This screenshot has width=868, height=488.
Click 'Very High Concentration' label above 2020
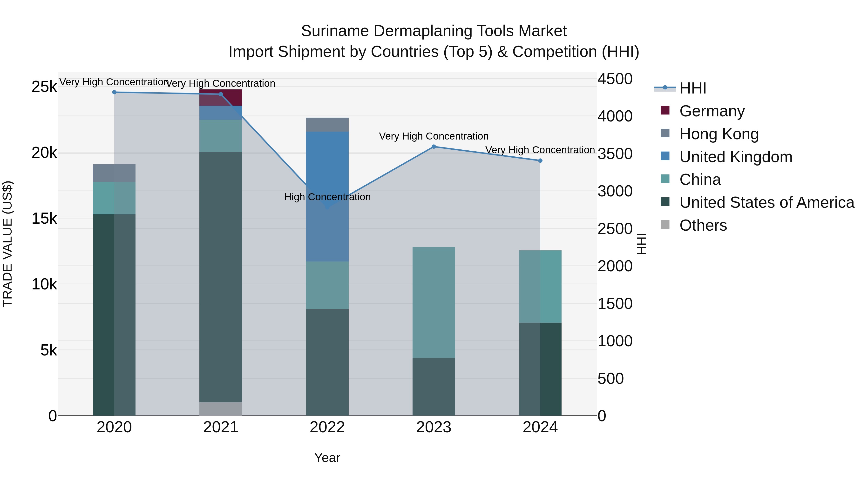tap(114, 82)
